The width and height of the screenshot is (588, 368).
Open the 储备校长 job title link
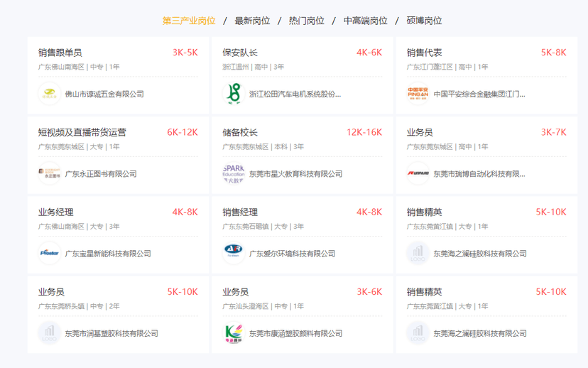(x=240, y=132)
